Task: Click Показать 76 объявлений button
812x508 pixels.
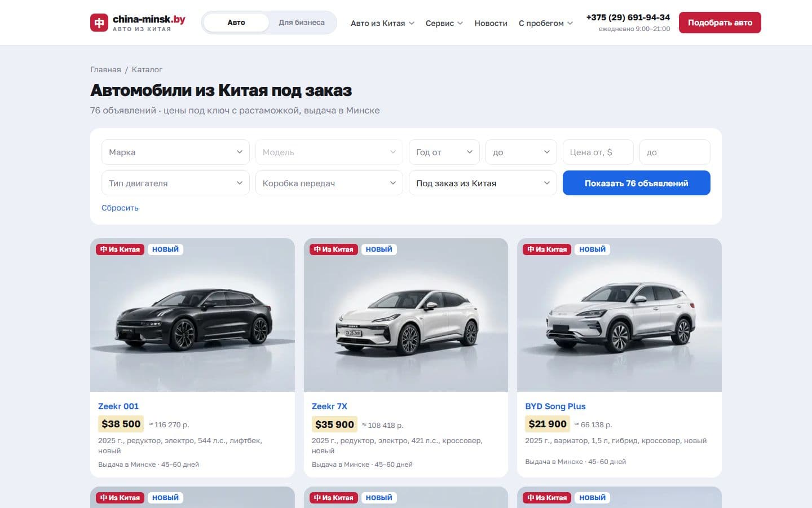Action: click(x=637, y=183)
